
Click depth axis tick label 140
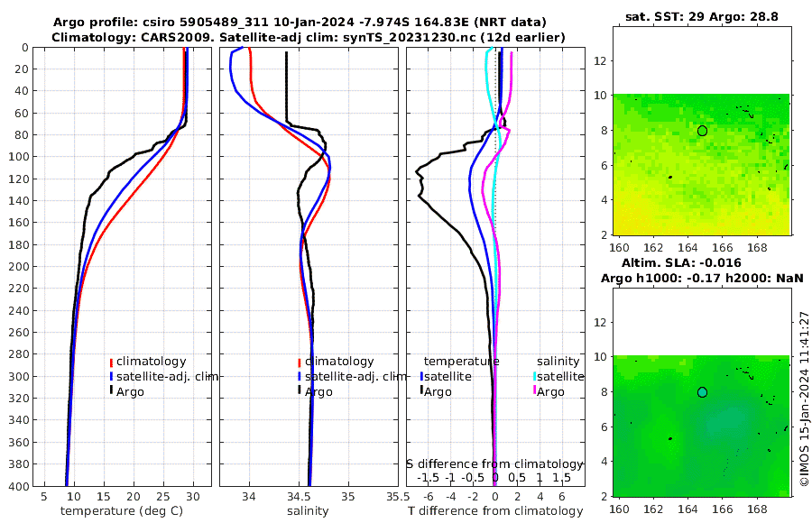tap(19, 200)
